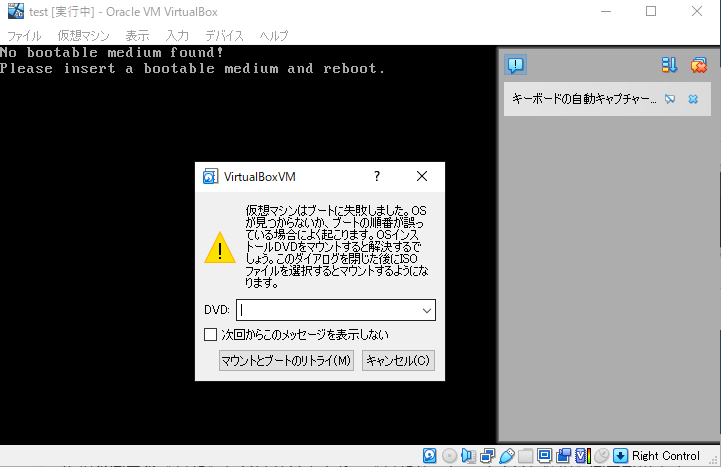
Task: Minimize the VirtualBox VM window
Action: click(606, 11)
